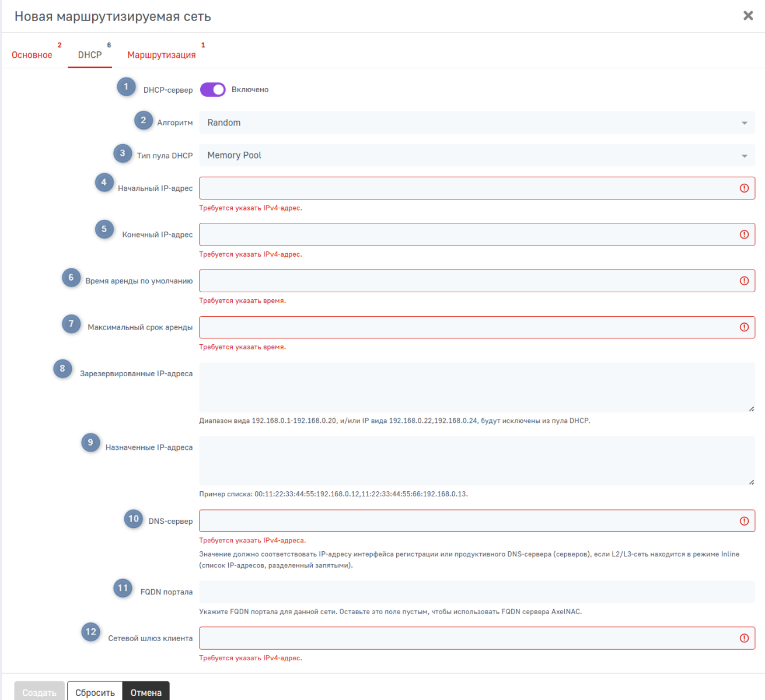Click inside the Назначенные IP-адреса text area

pyautogui.click(x=477, y=461)
